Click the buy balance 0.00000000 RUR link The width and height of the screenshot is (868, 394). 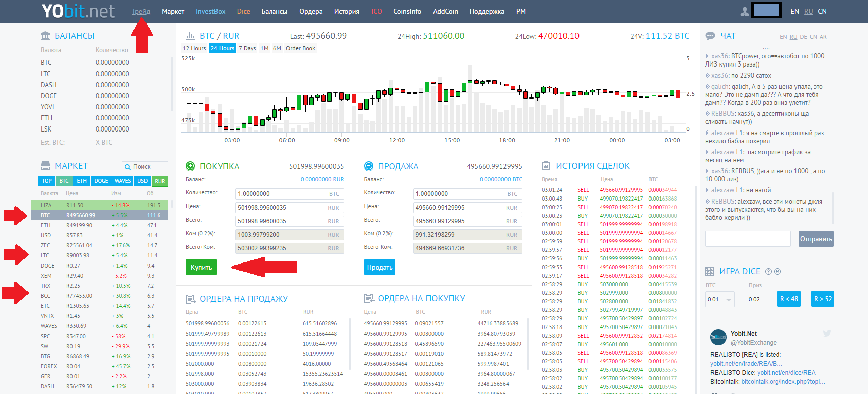[322, 179]
